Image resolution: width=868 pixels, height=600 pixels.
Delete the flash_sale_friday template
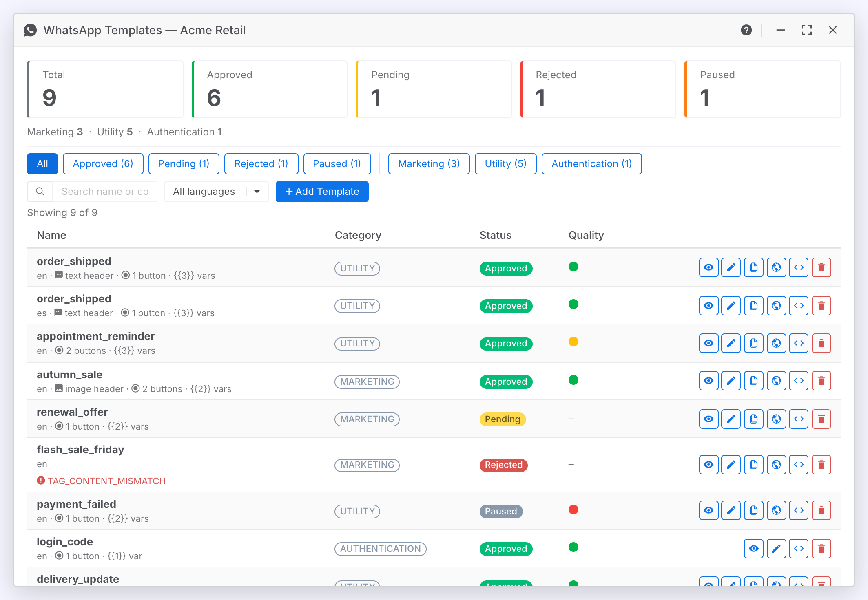click(x=821, y=465)
